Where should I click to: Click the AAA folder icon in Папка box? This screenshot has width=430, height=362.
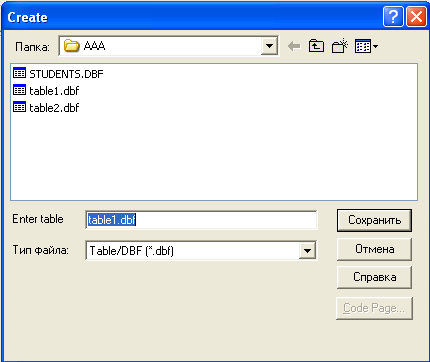tap(71, 45)
